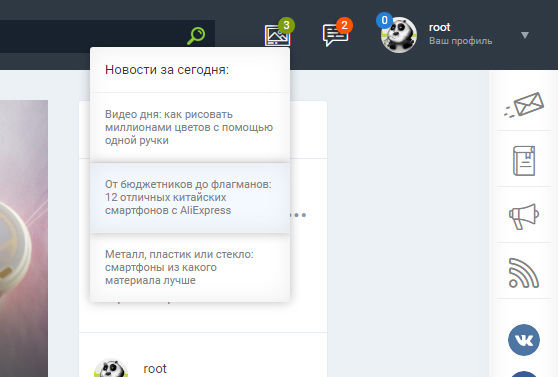Click the root panda avatar in header
Viewport: 558px width, 377px height.
tap(399, 35)
